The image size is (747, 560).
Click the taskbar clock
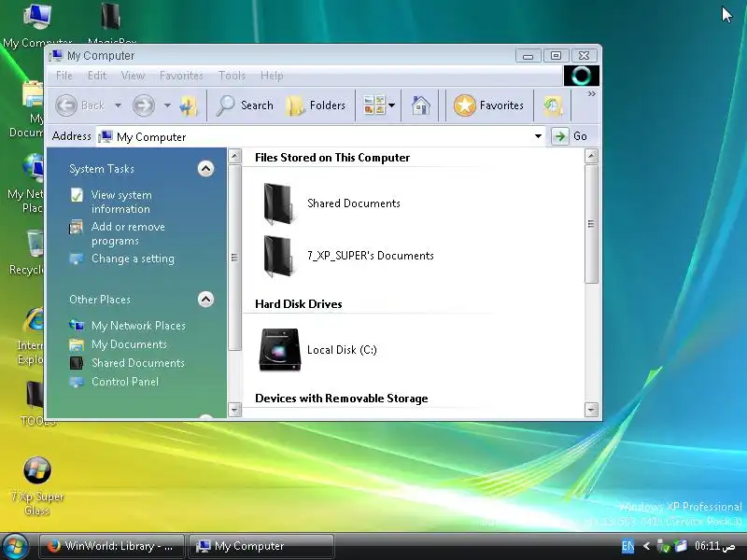(x=714, y=546)
